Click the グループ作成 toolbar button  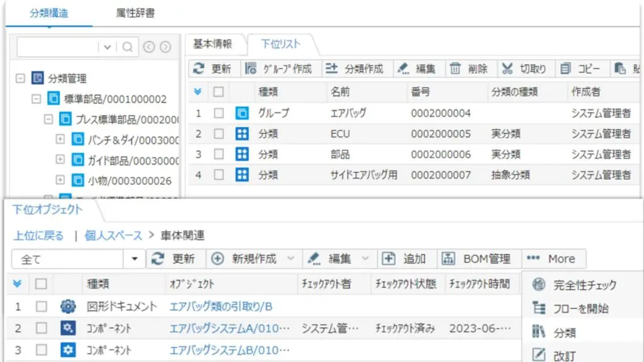tap(279, 69)
